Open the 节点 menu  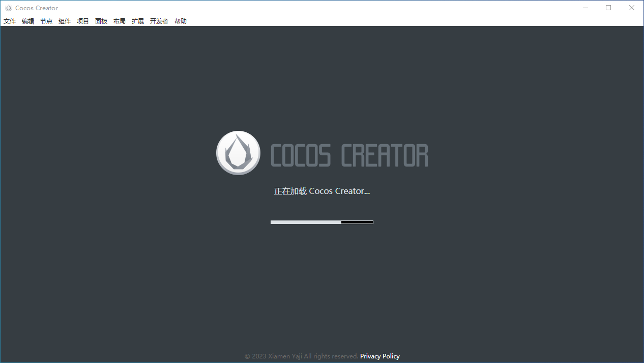tap(46, 21)
